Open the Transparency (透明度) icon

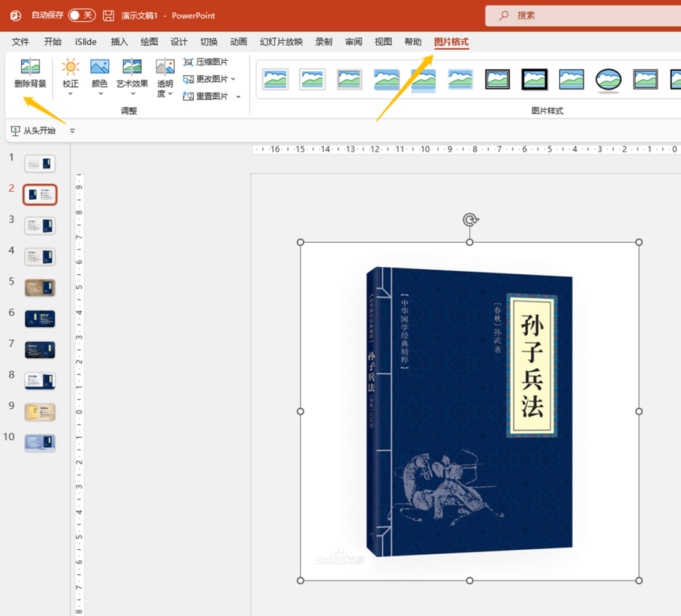click(165, 66)
